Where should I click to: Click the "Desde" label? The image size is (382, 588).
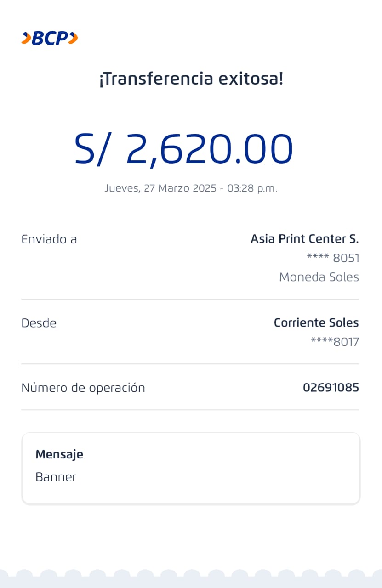39,323
